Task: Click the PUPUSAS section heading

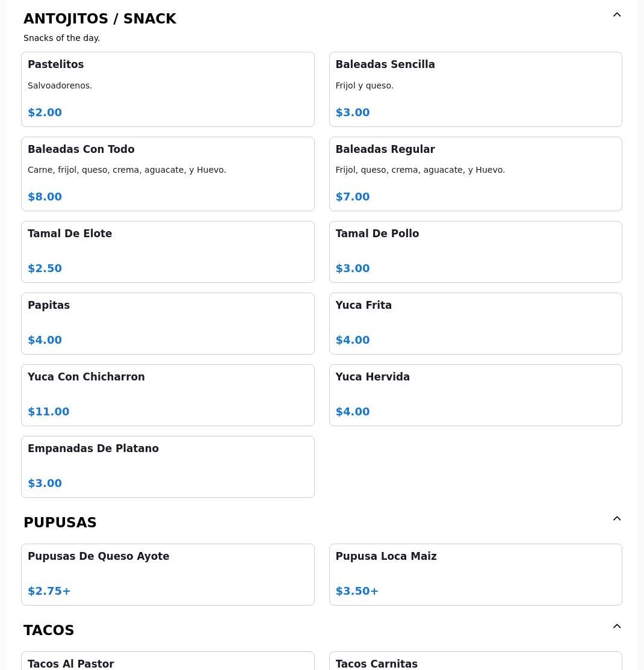Action: (60, 523)
